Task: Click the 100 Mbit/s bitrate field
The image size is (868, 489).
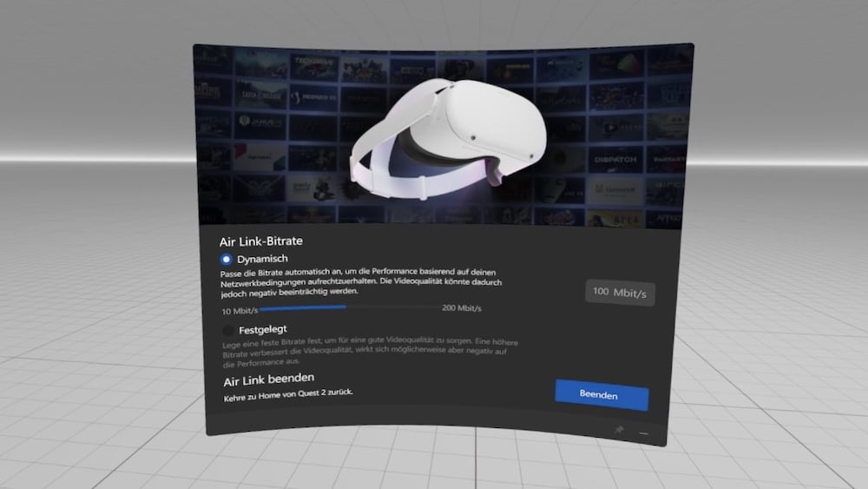Action: [x=620, y=293]
